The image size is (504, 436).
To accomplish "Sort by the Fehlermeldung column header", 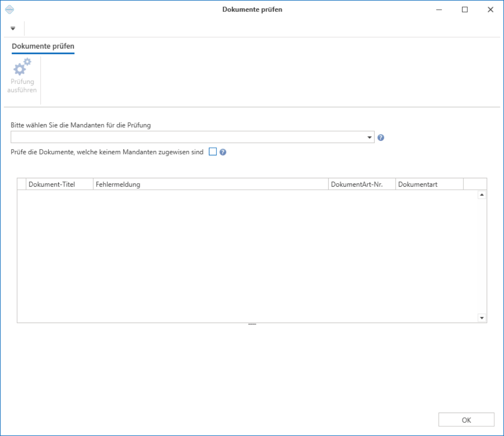I will [211, 184].
